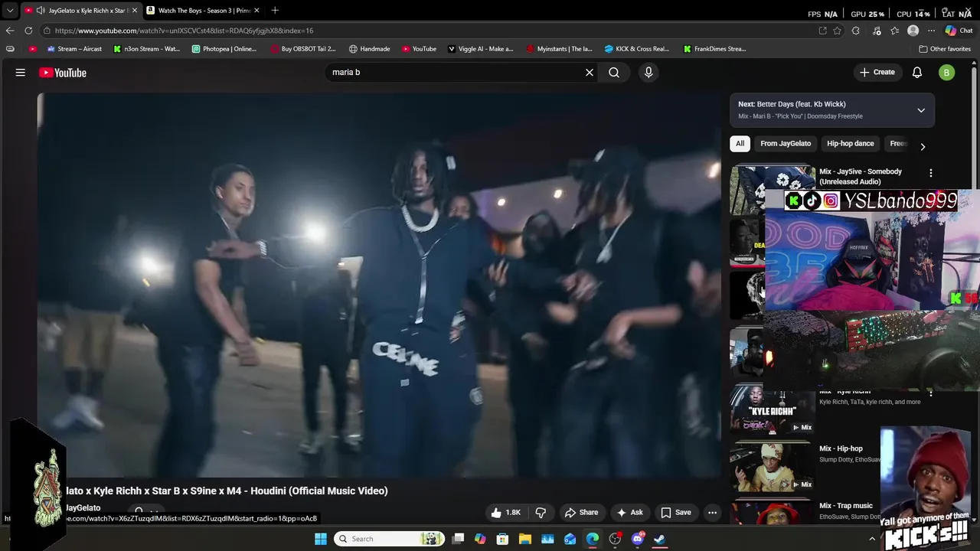Image resolution: width=980 pixels, height=551 pixels.
Task: Open the JayGelato channel name link
Action: coord(83,508)
